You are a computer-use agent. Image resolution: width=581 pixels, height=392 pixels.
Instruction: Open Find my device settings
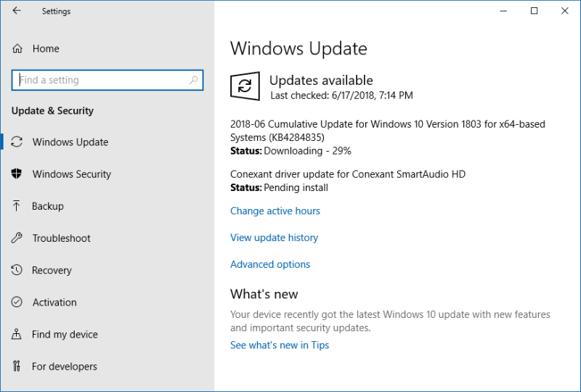[x=65, y=335]
